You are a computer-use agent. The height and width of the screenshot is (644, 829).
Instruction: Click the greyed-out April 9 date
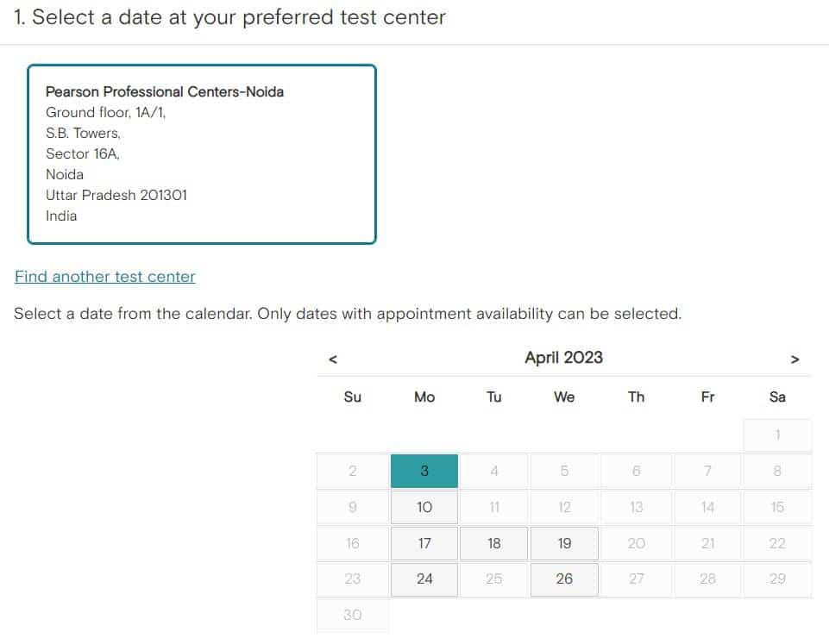point(352,508)
